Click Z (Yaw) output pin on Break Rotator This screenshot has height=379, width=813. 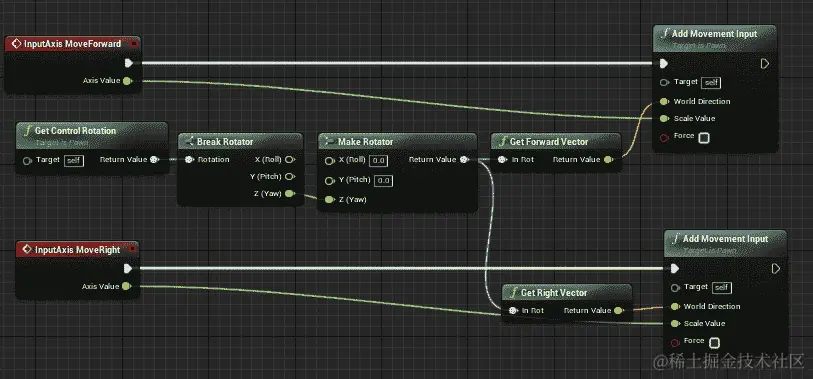290,194
